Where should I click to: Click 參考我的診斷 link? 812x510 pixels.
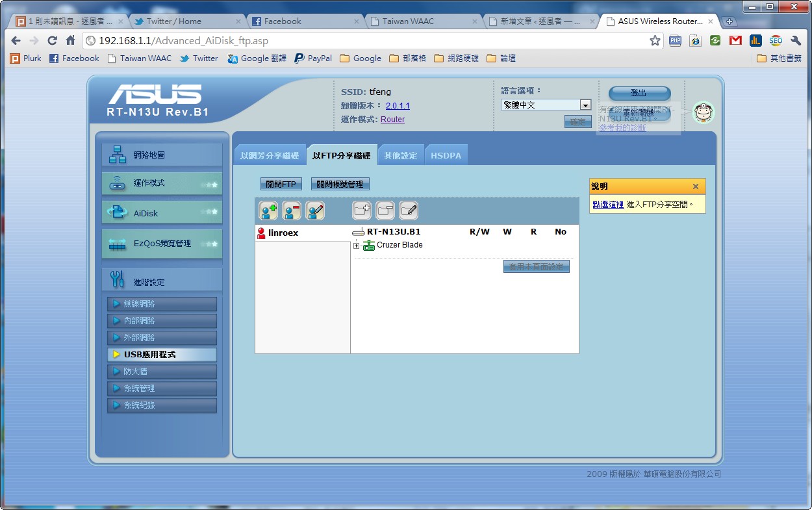(622, 128)
